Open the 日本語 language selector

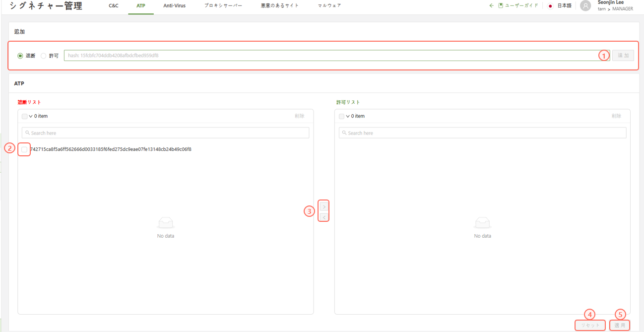[x=564, y=6]
